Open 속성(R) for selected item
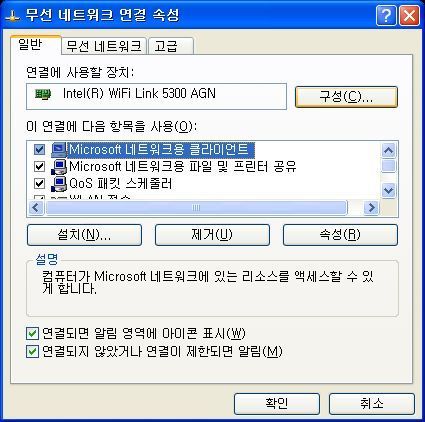The height and width of the screenshot is (422, 425). (x=340, y=235)
